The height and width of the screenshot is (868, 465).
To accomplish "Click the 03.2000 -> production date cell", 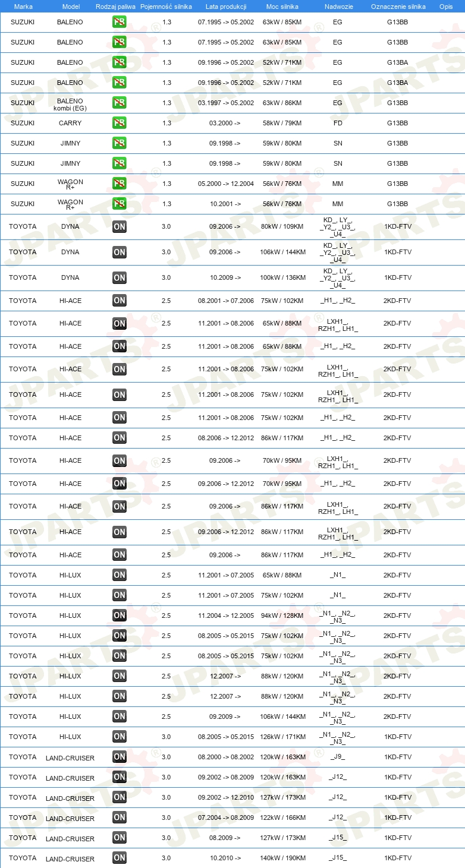I will pos(225,123).
